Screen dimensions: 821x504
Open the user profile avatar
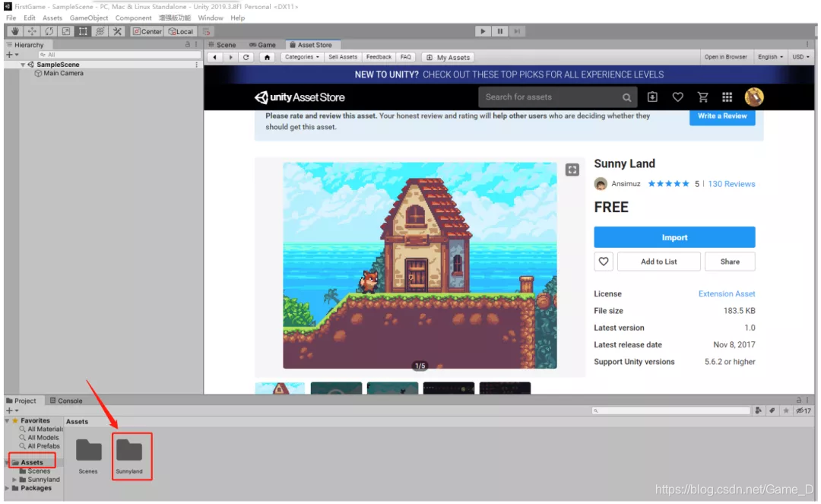754,97
